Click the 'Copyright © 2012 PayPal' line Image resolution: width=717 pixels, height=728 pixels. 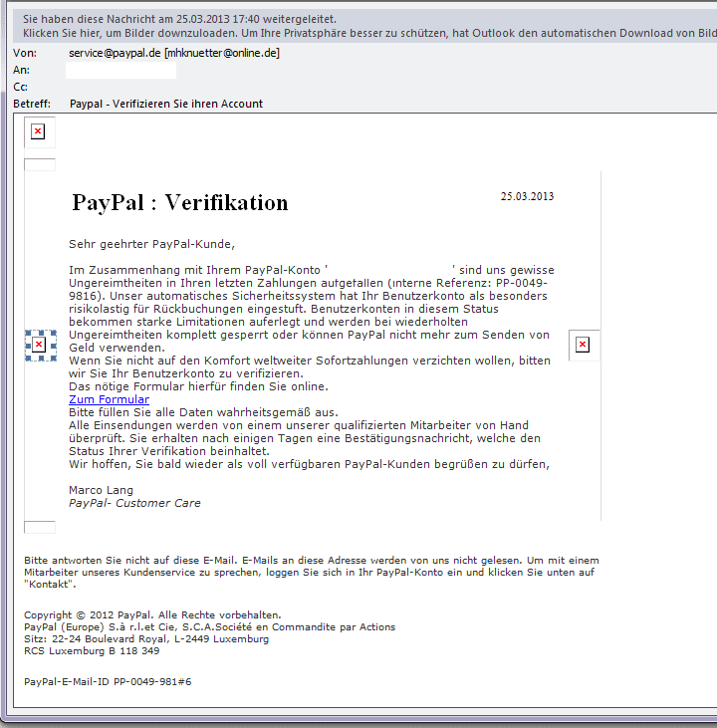(x=152, y=614)
